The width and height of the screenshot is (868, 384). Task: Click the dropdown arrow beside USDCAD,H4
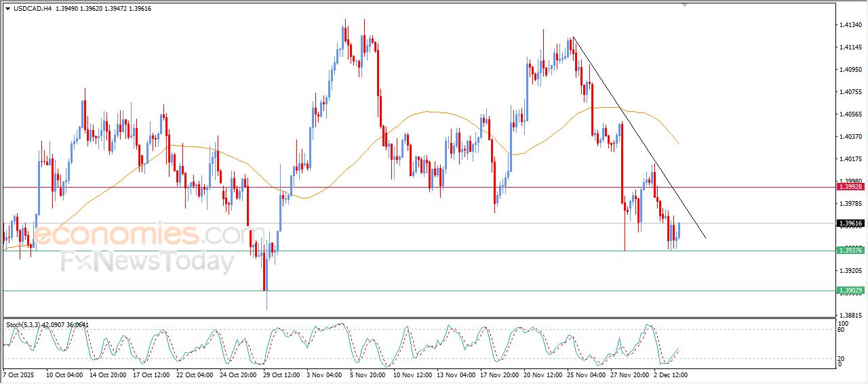pos(8,7)
